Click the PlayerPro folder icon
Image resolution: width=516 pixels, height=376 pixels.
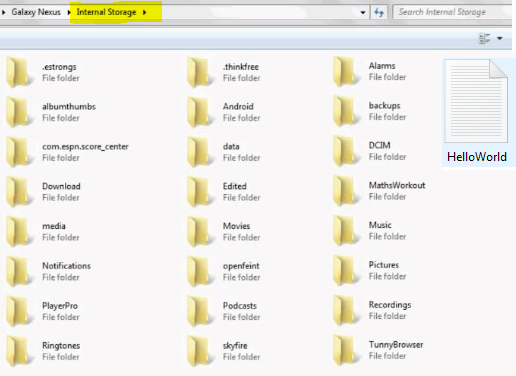[x=20, y=311]
